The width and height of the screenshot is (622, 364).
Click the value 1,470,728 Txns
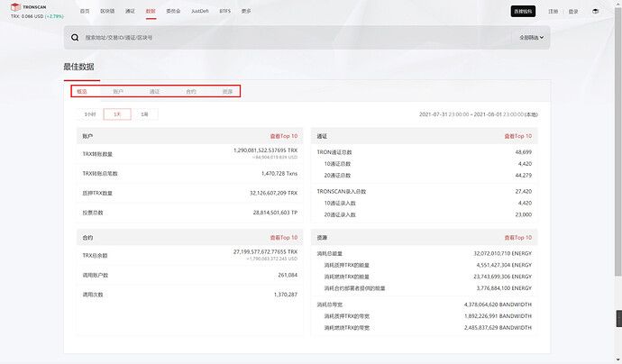point(279,173)
